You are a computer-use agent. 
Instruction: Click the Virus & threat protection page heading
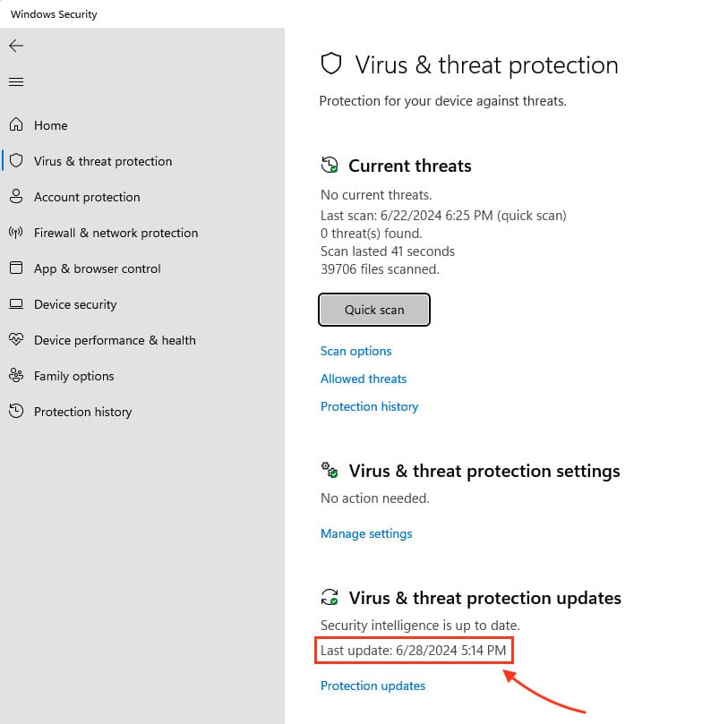pos(486,65)
